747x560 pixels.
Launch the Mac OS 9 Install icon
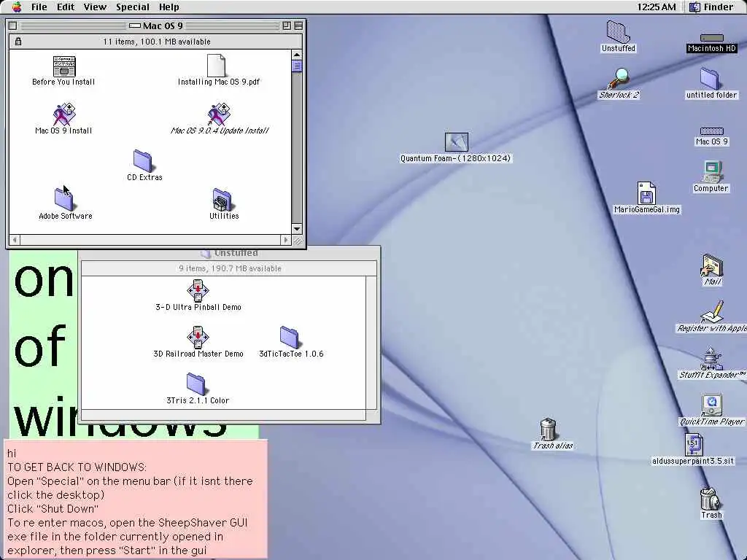point(64,114)
